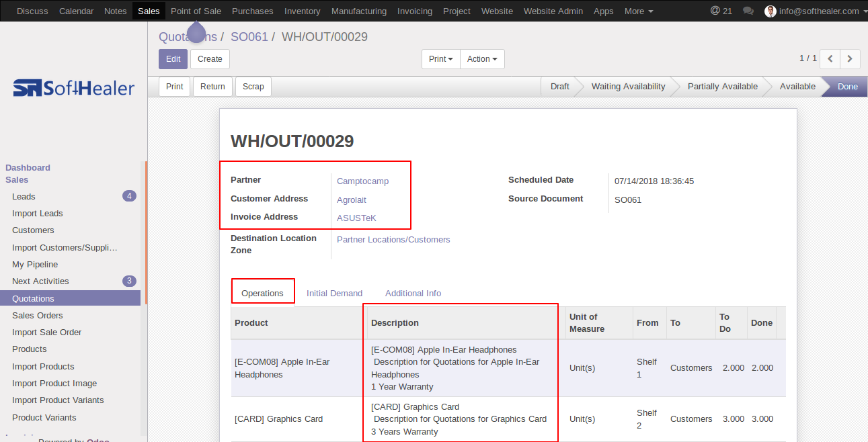
Task: Click the Create button
Action: coord(210,59)
